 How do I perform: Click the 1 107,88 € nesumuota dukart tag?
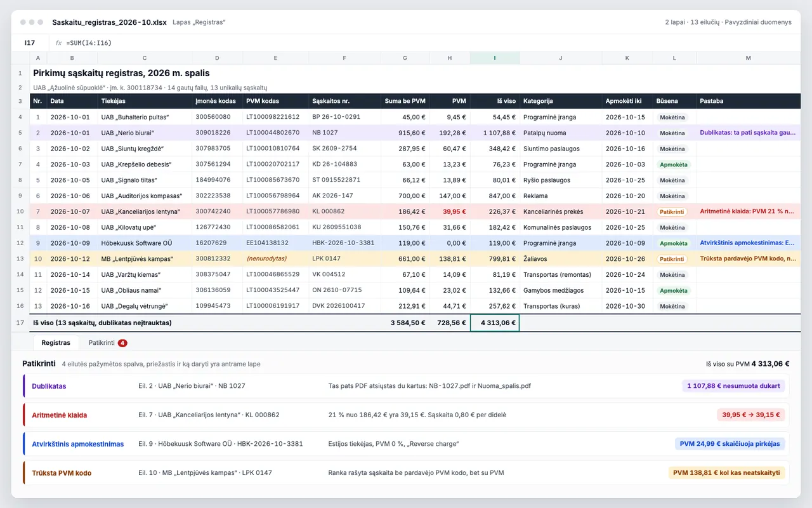point(733,386)
